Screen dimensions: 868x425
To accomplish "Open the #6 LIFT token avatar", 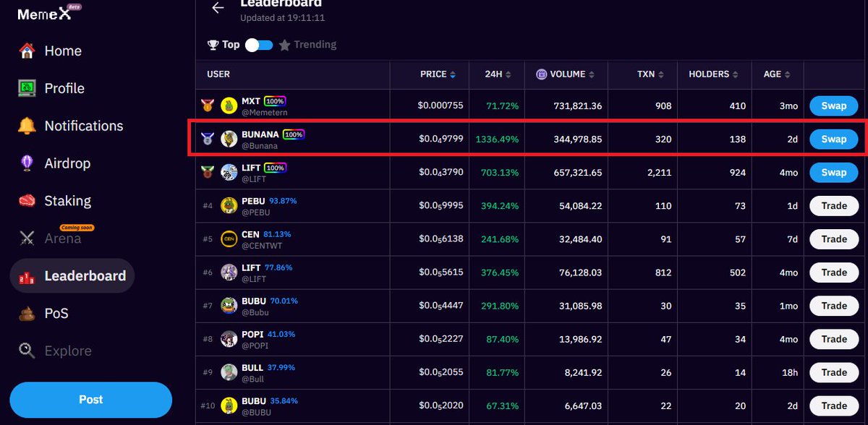I will coord(229,272).
